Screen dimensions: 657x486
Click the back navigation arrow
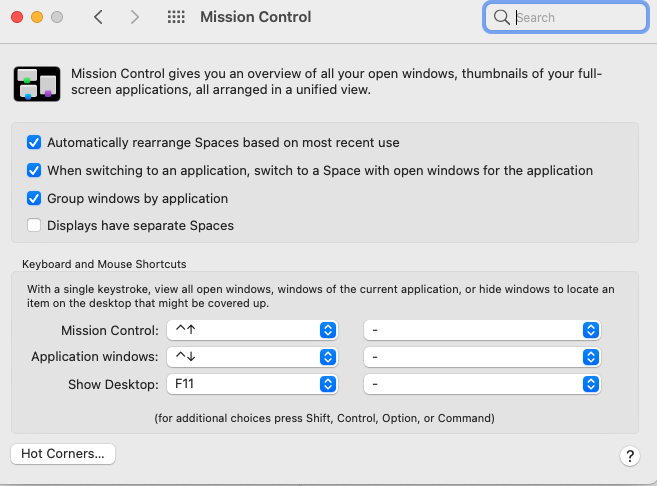[x=98, y=17]
